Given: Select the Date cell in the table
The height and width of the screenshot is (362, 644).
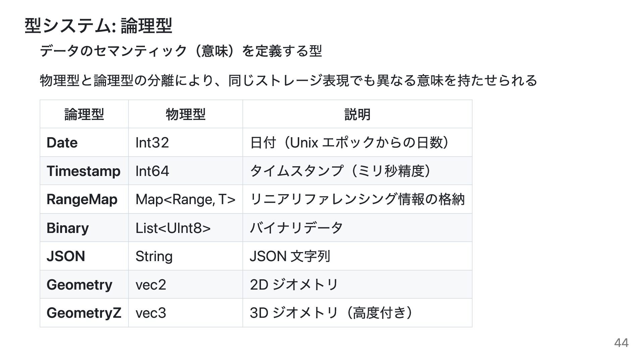Looking at the screenshot, I should 62,143.
